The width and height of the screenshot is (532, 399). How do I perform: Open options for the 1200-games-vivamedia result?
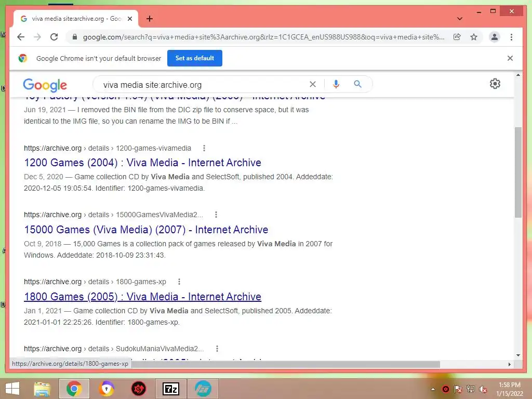tap(204, 148)
